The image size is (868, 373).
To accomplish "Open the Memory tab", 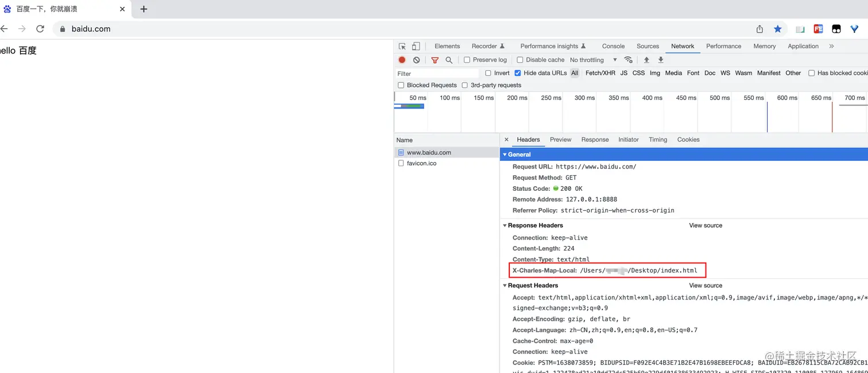I will click(x=764, y=47).
